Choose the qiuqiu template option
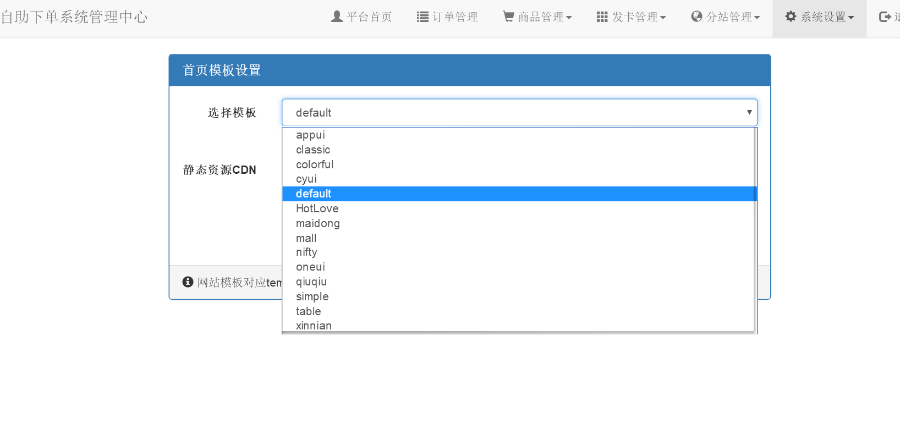Screen dimensions: 900x446 (x=519, y=282)
